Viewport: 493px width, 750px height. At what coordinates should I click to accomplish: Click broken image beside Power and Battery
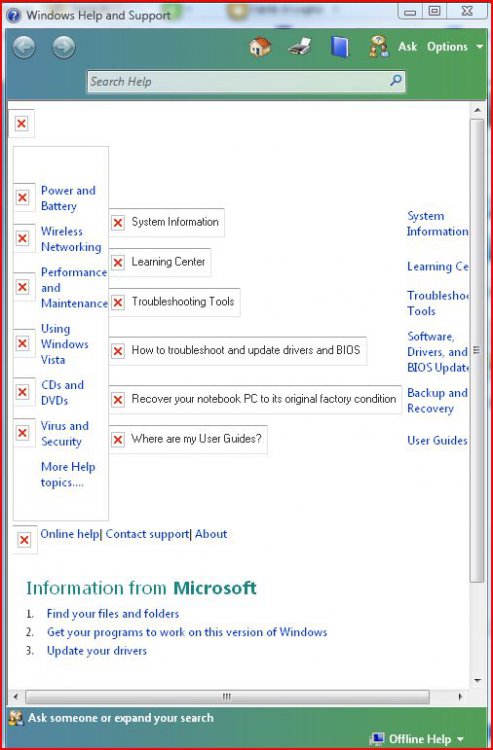click(x=22, y=197)
